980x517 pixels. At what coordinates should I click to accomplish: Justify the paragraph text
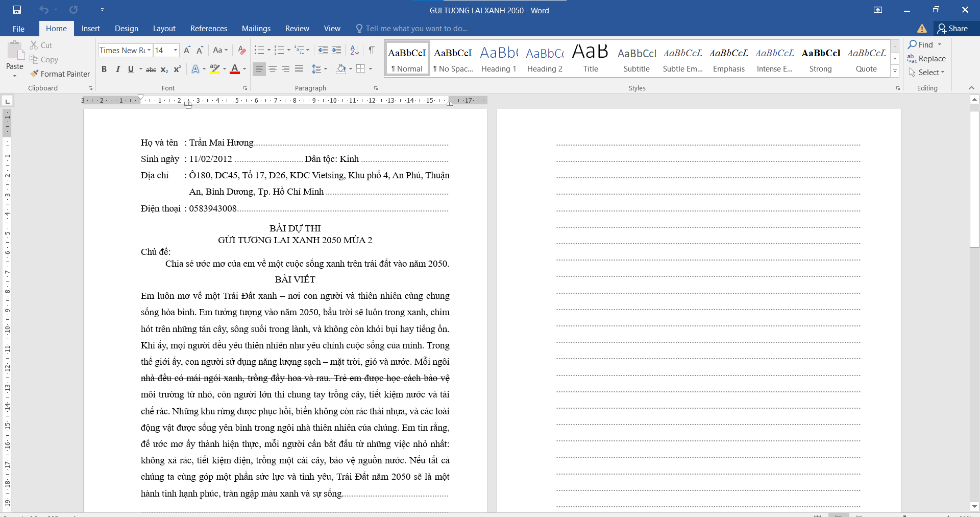pyautogui.click(x=299, y=69)
